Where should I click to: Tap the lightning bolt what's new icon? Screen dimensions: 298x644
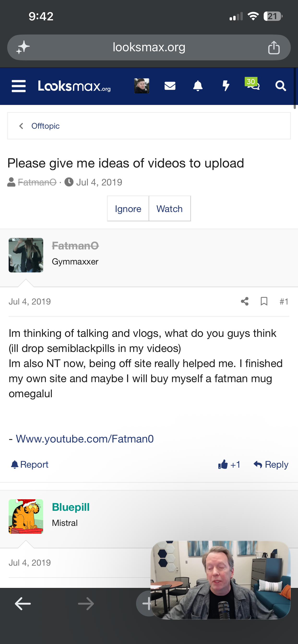226,86
